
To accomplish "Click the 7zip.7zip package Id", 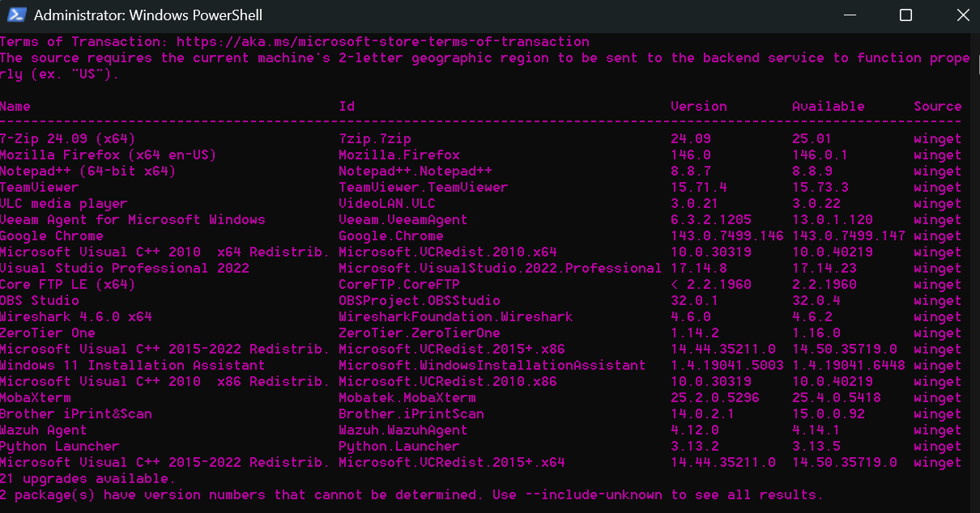I will click(x=375, y=138).
